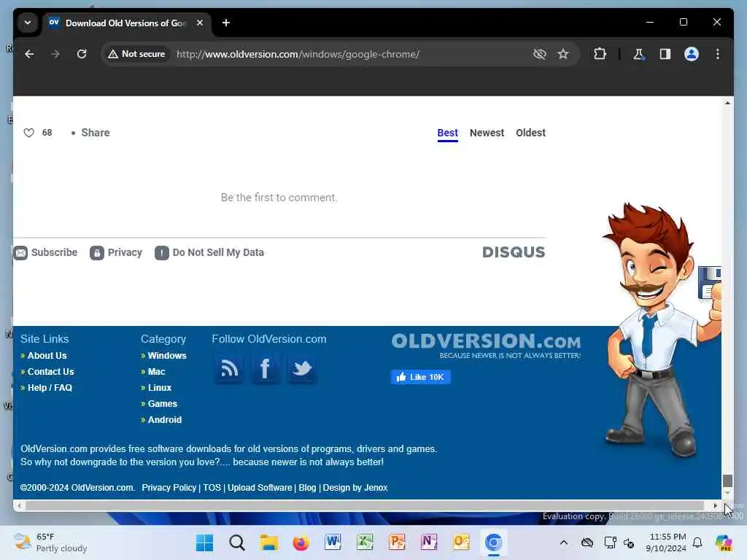Viewport: 747px width, 560px height.
Task: Click the Facebook Like 10K button
Action: [420, 377]
